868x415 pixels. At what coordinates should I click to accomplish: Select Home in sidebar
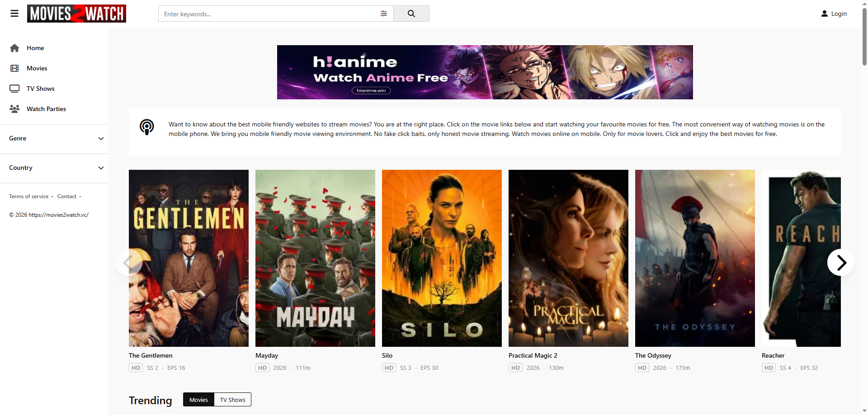point(35,48)
